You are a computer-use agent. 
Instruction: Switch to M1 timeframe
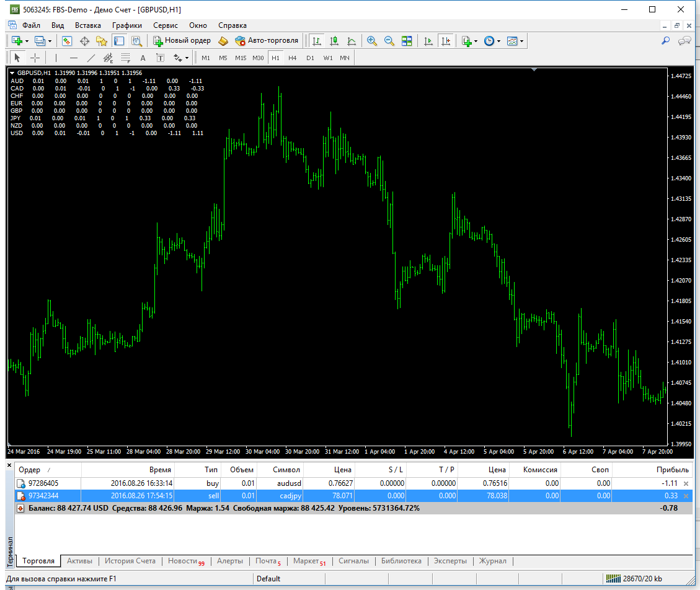click(x=206, y=58)
